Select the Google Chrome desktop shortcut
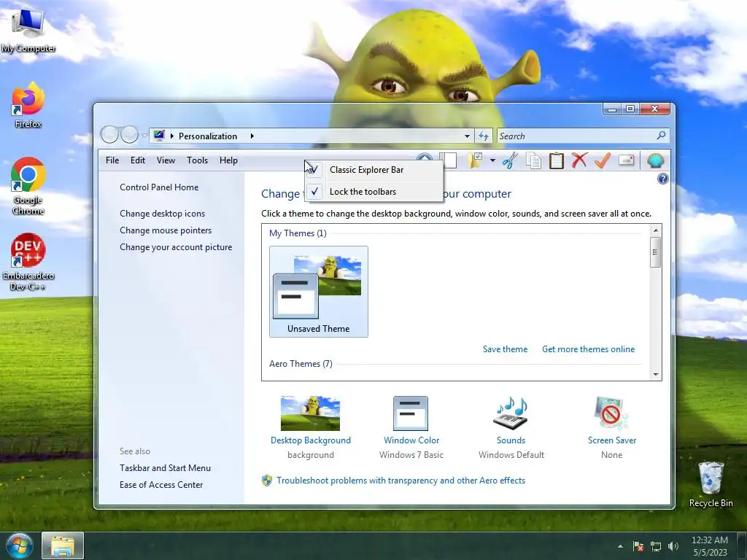747x560 pixels. click(28, 187)
